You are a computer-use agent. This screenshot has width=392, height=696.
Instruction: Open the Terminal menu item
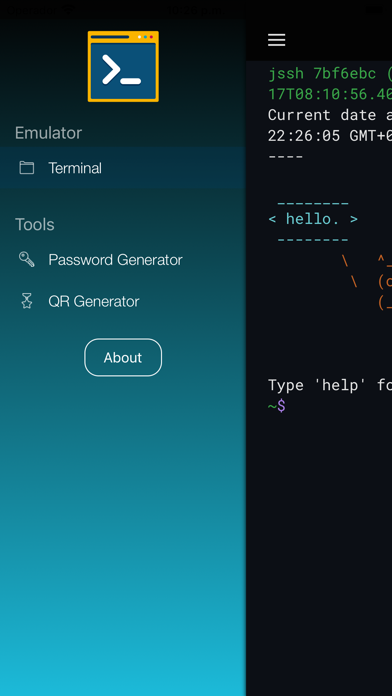[123, 168]
